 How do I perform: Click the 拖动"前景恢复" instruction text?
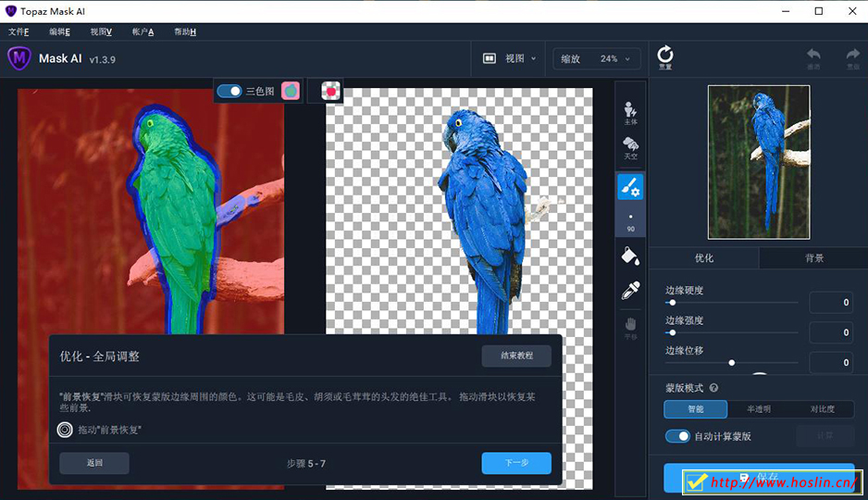click(x=109, y=430)
